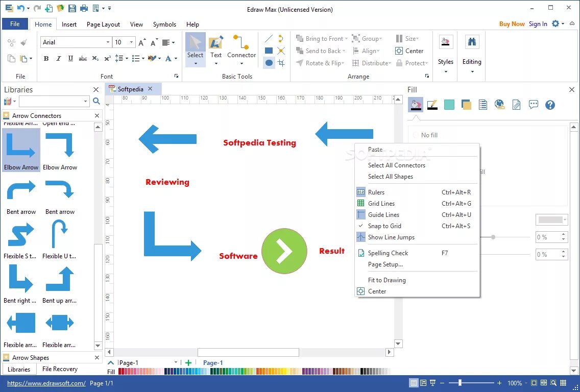Select the No fill radio option

[x=416, y=135]
